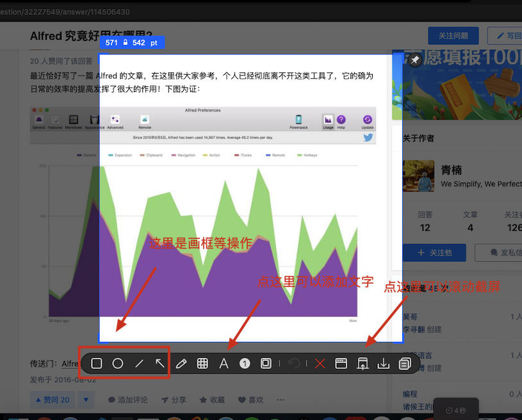This screenshot has height=420, width=522.
Task: Click the Hotkeys legend entry
Action: (307, 155)
